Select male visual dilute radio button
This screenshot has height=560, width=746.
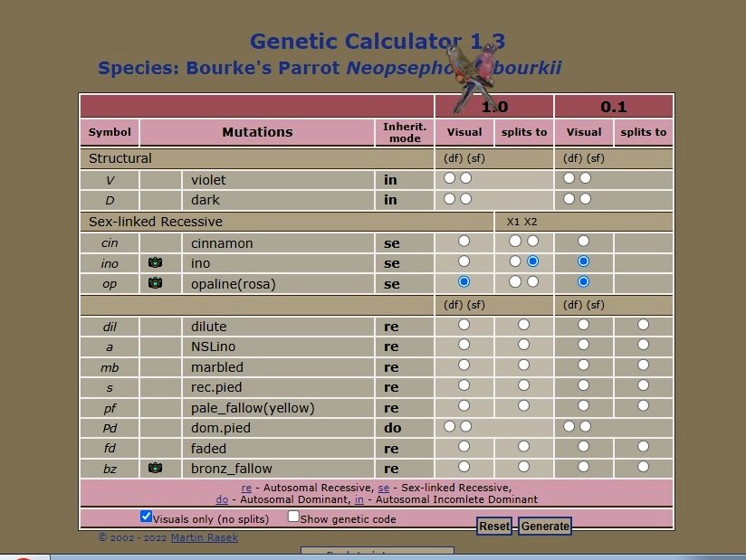pyautogui.click(x=464, y=324)
